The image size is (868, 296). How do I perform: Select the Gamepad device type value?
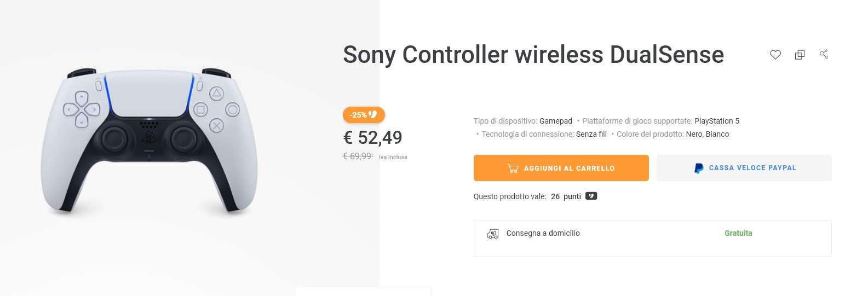coord(556,121)
